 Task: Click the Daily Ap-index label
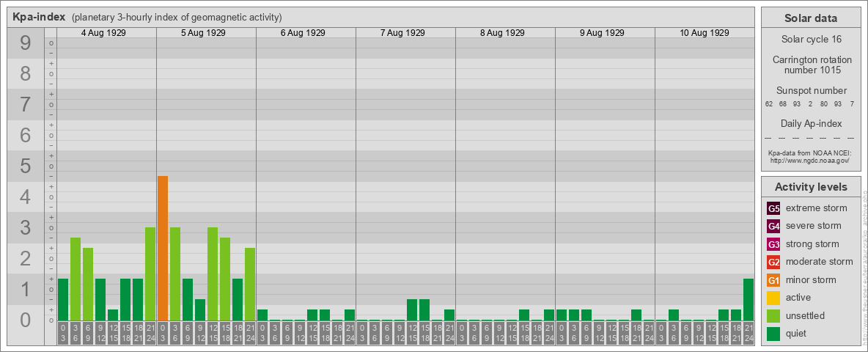click(812, 123)
